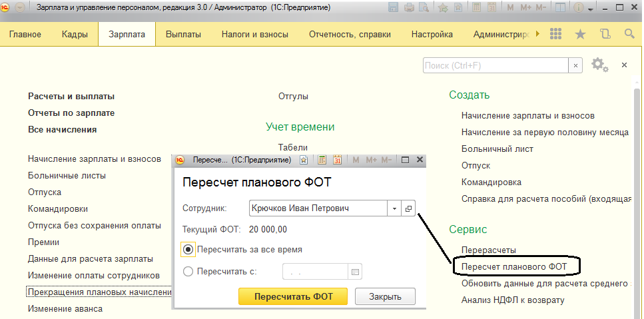644x319 pixels.
Task: Open Calculator in dialog title bar
Action: (322, 160)
